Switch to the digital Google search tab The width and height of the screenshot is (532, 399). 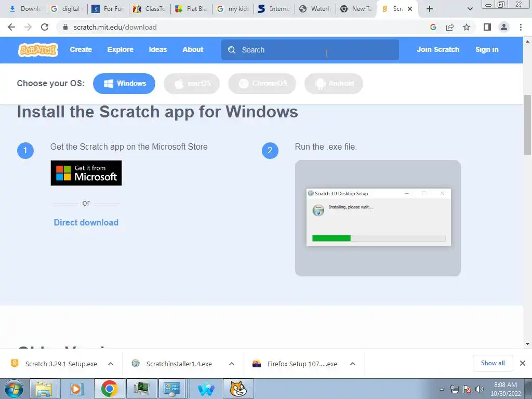point(66,9)
